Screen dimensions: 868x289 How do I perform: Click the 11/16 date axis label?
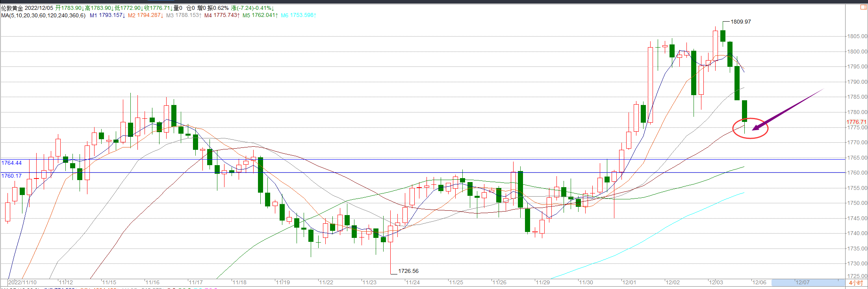pyautogui.click(x=152, y=282)
